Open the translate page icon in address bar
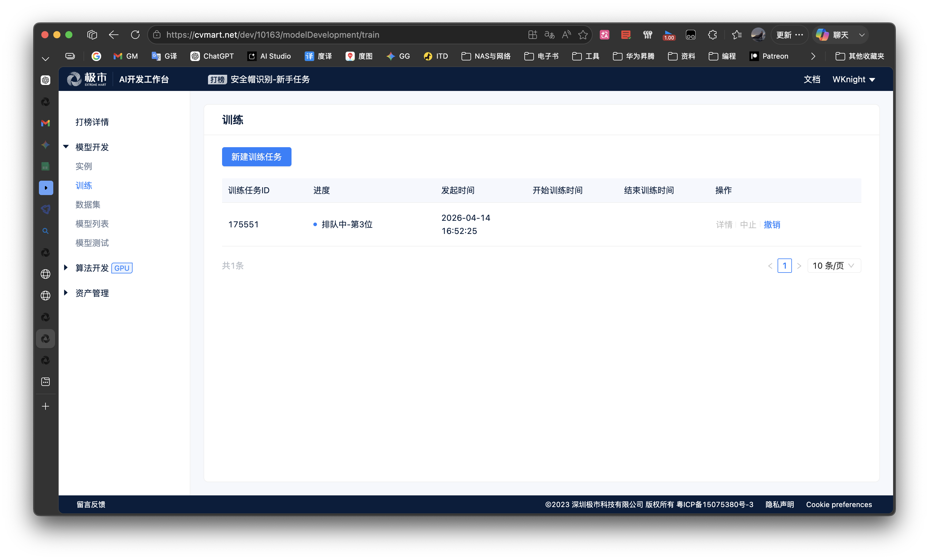 pyautogui.click(x=549, y=35)
